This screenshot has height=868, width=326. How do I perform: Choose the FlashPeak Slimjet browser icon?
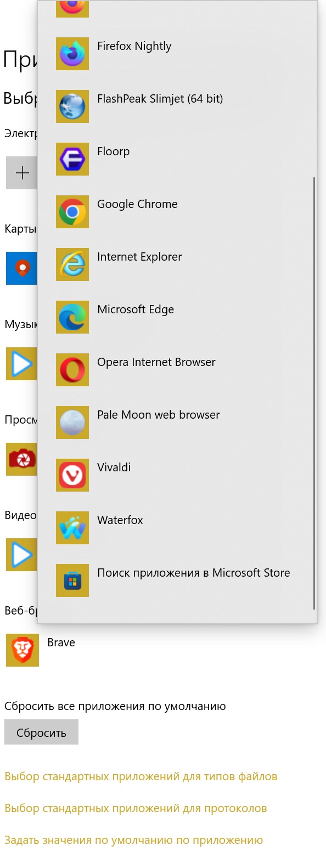tap(72, 106)
